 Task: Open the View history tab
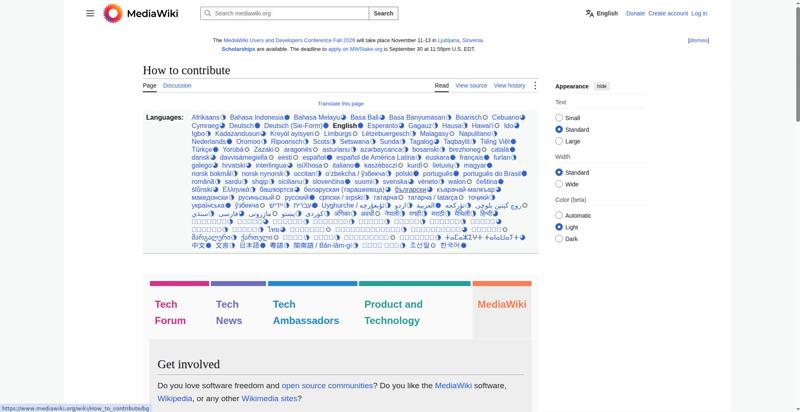(509, 86)
